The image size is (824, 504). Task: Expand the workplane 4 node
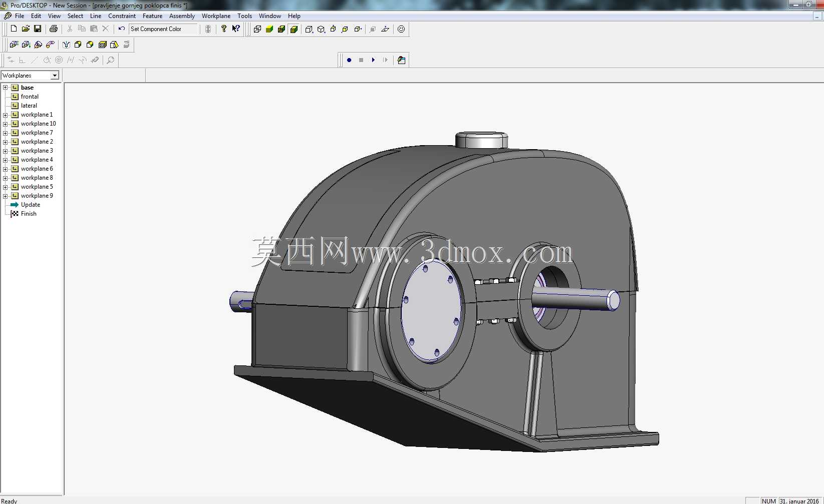pyautogui.click(x=6, y=160)
